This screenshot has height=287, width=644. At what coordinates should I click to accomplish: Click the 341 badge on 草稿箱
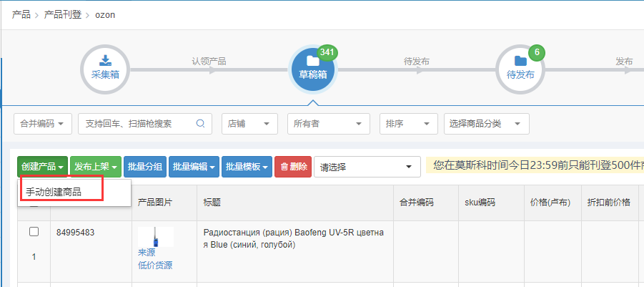(327, 53)
